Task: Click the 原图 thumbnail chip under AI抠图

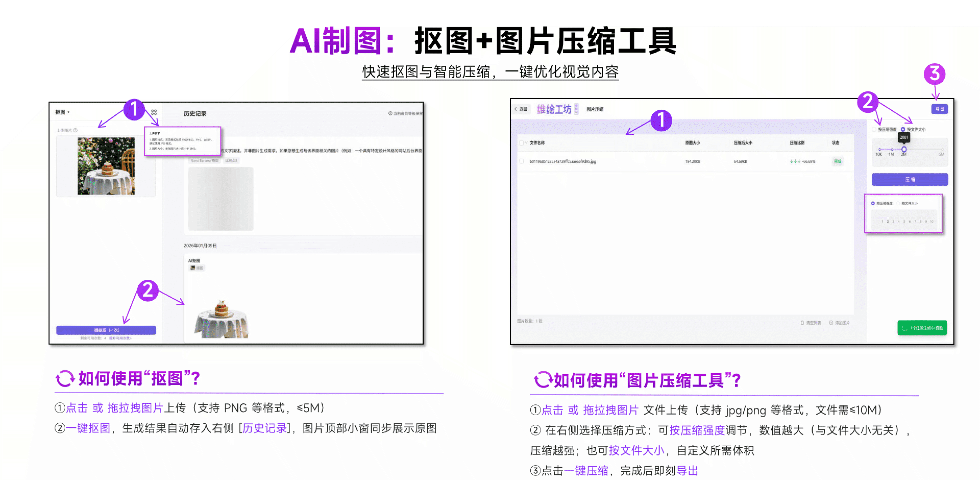Action: [x=197, y=268]
